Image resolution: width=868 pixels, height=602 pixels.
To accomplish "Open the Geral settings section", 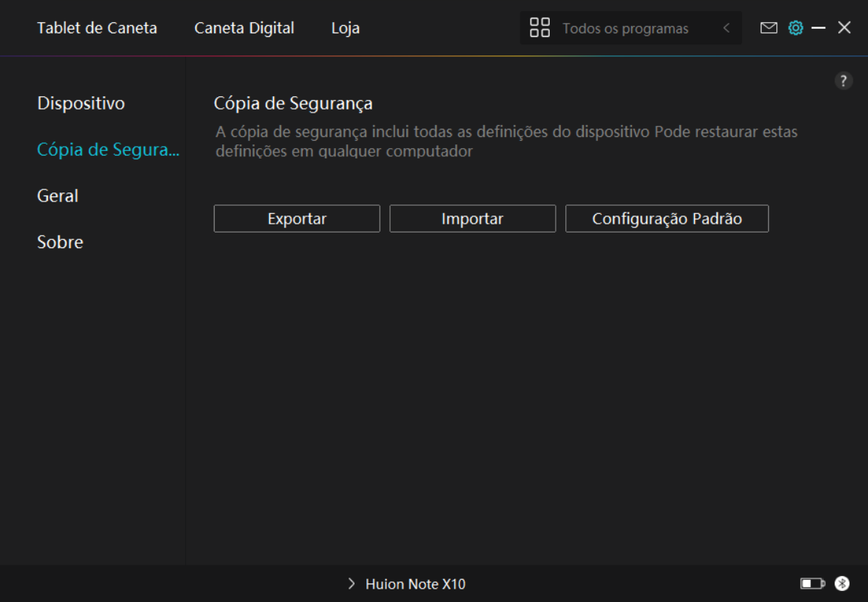I will point(58,196).
